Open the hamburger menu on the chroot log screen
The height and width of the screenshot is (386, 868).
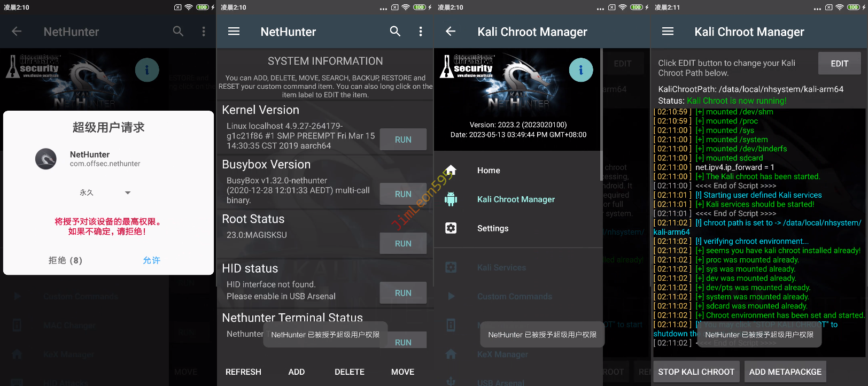[x=668, y=32]
